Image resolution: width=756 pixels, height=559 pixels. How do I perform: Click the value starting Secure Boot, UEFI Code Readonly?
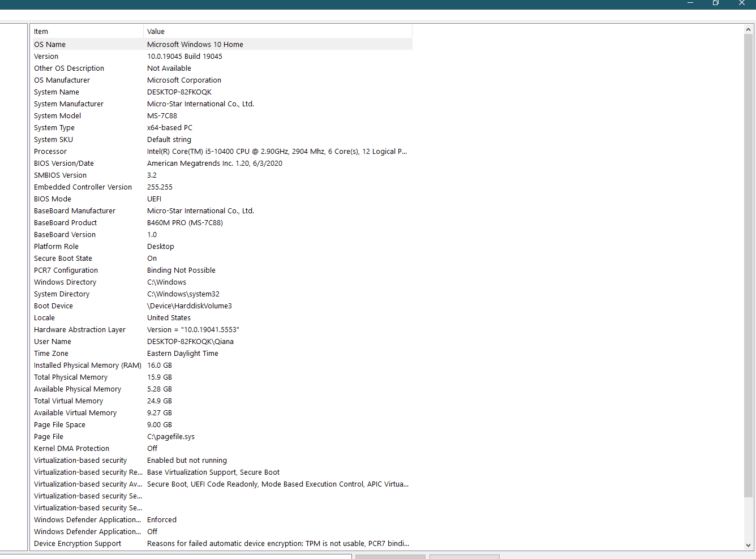[x=278, y=484]
